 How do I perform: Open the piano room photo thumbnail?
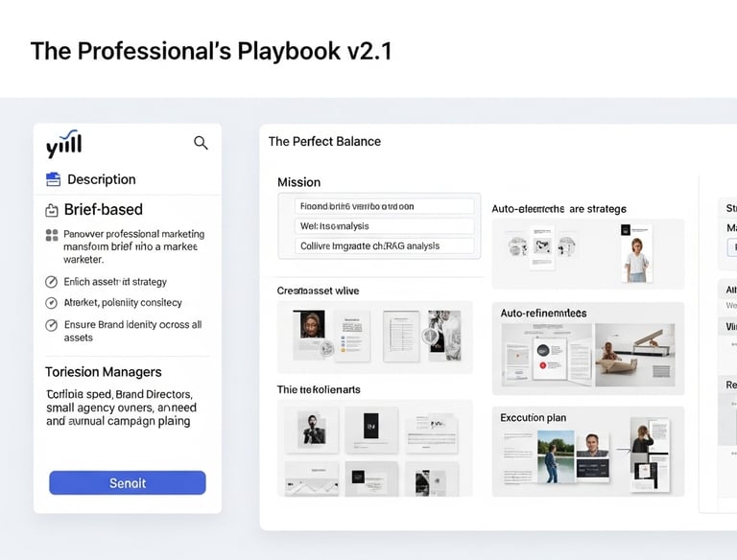point(635,355)
